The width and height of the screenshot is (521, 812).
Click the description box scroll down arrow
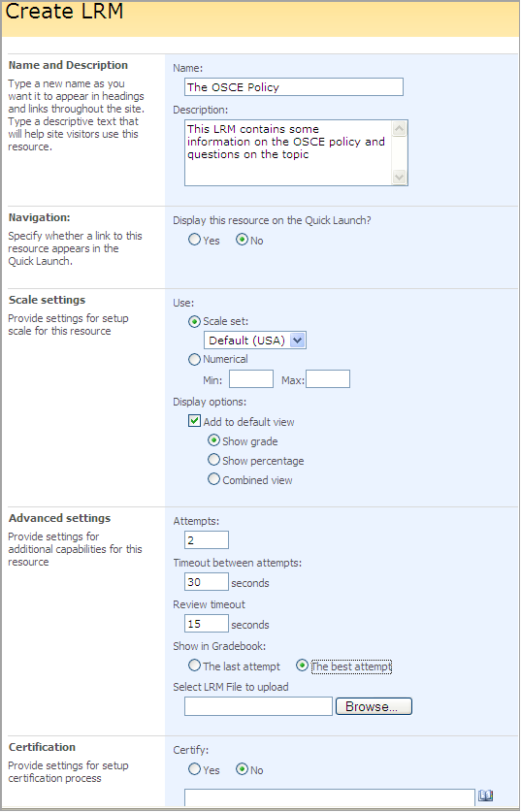[400, 177]
